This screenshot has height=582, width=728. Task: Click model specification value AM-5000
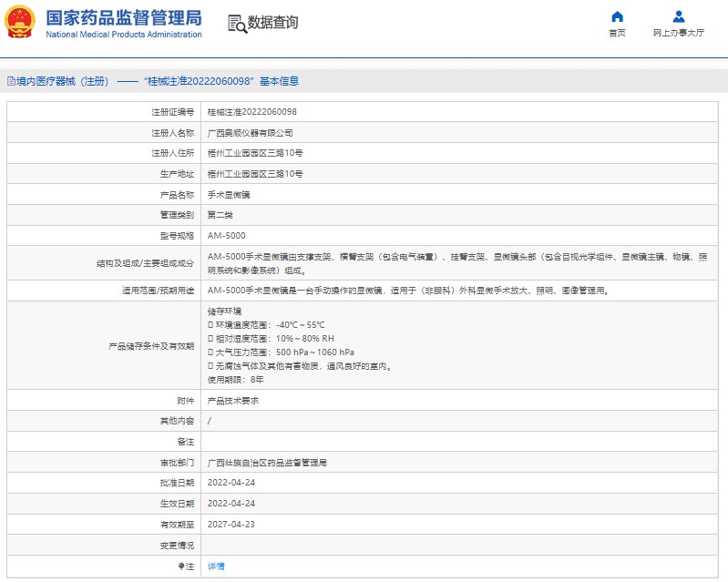click(226, 236)
